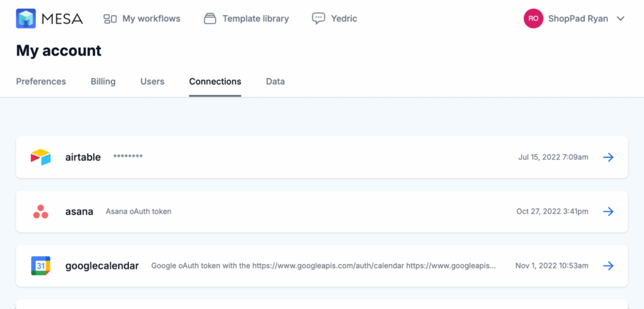Open airtable connection via blue arrow
The height and width of the screenshot is (309, 644).
(608, 157)
